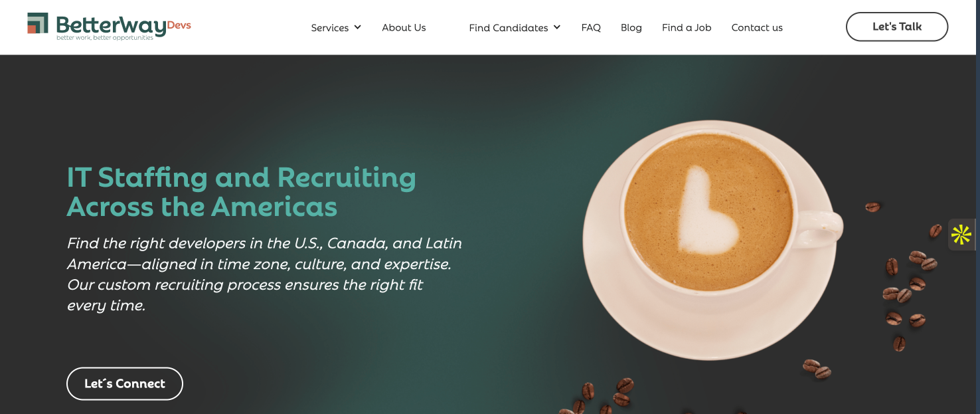
Task: Open the FAQ page
Action: 591,28
